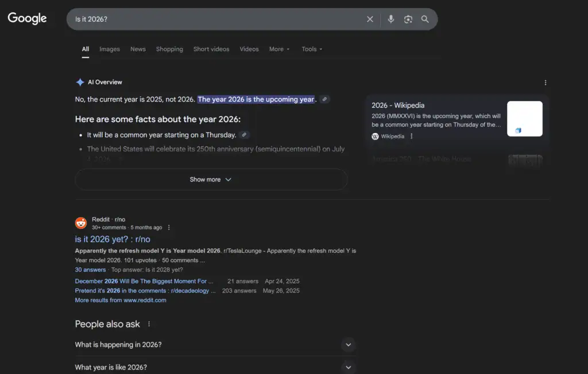Click the Reddit logo beside the r/no result
588x374 pixels.
pos(81,223)
